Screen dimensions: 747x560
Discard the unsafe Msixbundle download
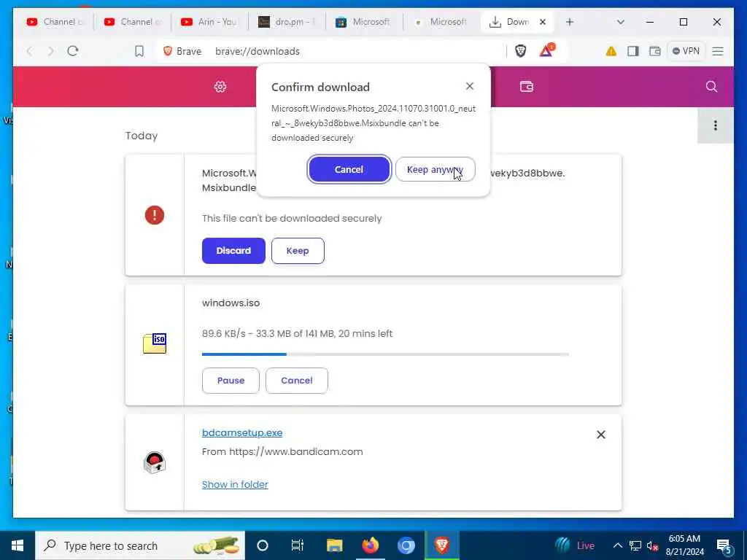point(233,251)
